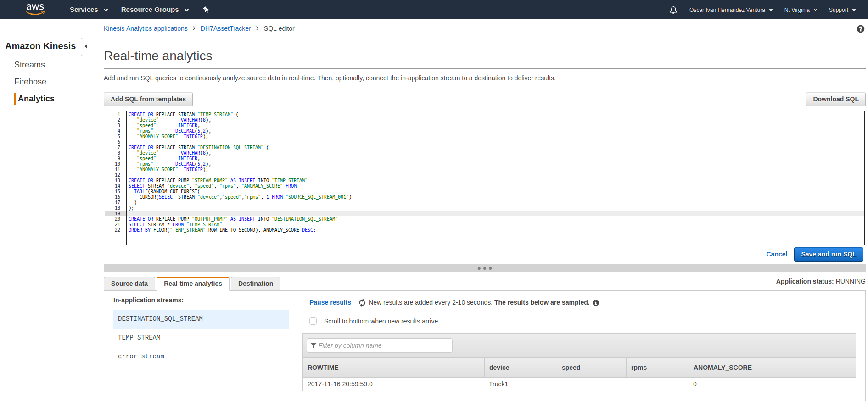
Task: Click the speed column header
Action: pos(592,368)
